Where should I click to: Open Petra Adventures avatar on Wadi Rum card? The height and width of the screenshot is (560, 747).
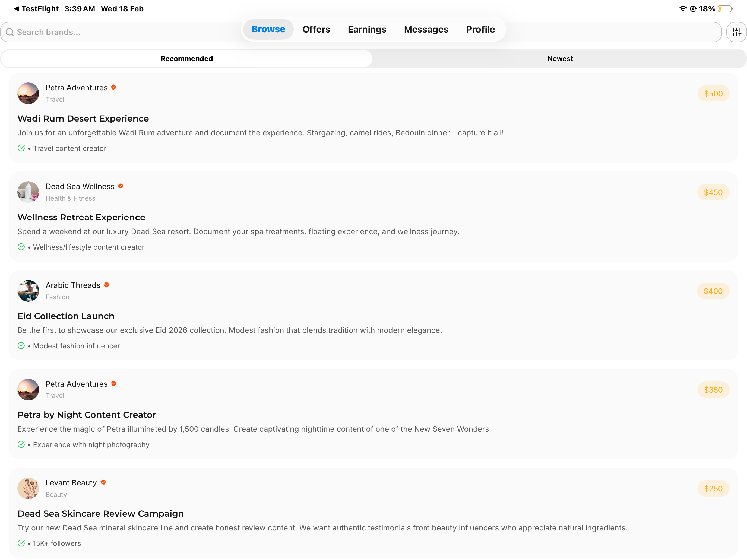[29, 93]
